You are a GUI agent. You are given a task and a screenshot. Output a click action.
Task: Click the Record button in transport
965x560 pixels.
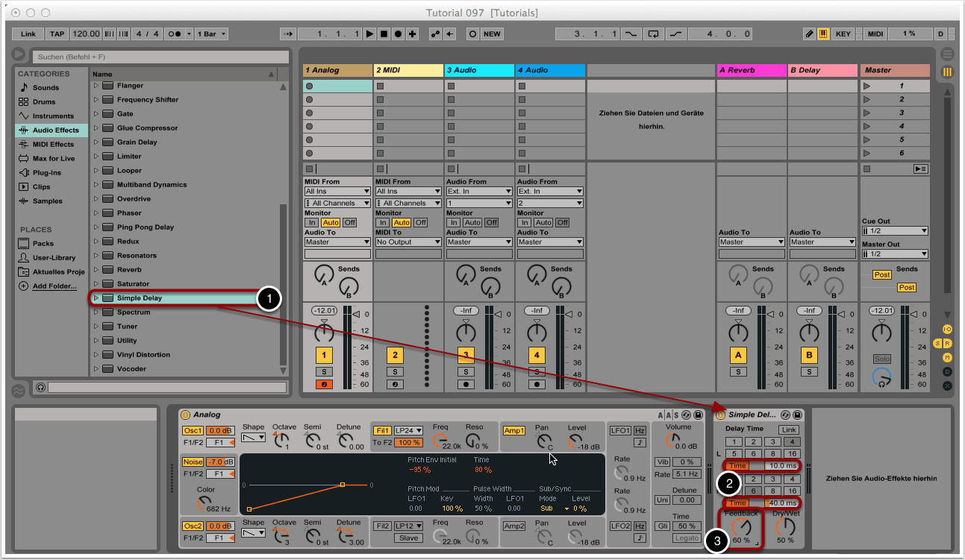[398, 34]
